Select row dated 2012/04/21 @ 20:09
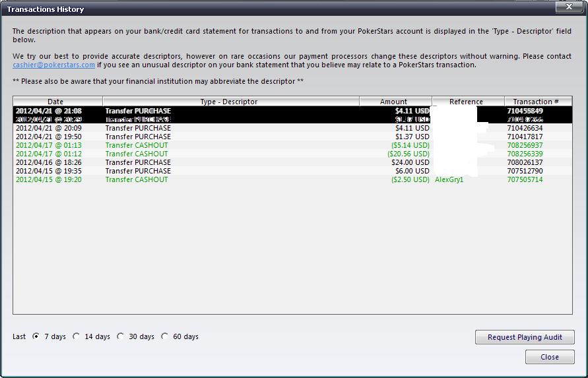Screen dimensions: 588x378 click(x=292, y=128)
